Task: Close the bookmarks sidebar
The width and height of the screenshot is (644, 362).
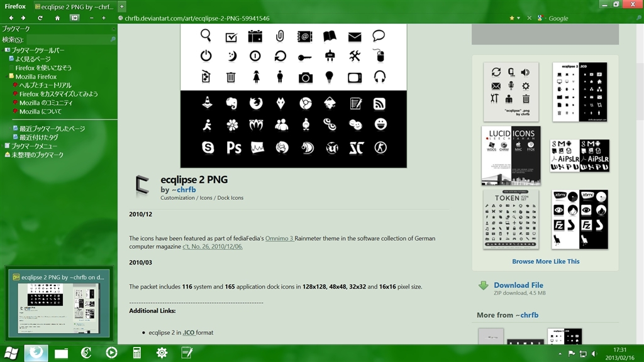Action: click(113, 29)
